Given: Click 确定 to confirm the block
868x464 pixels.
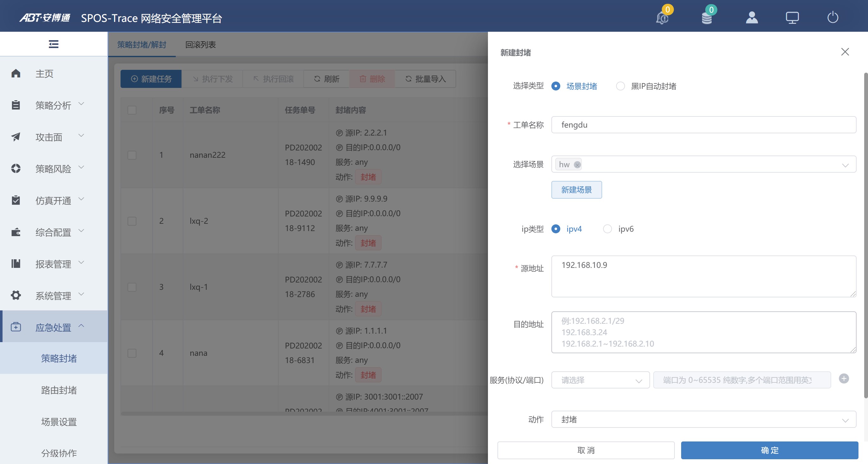Looking at the screenshot, I should 770,450.
